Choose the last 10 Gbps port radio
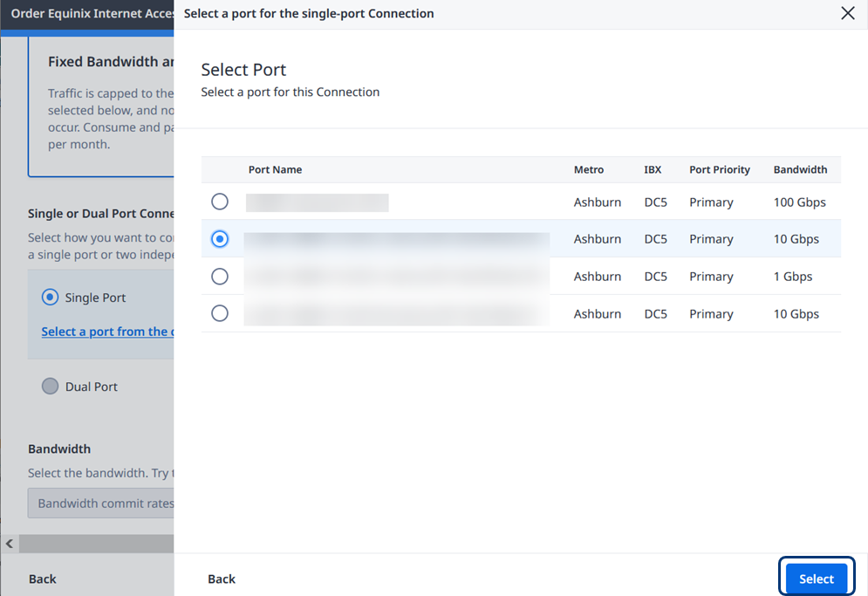868x596 pixels. coord(220,313)
